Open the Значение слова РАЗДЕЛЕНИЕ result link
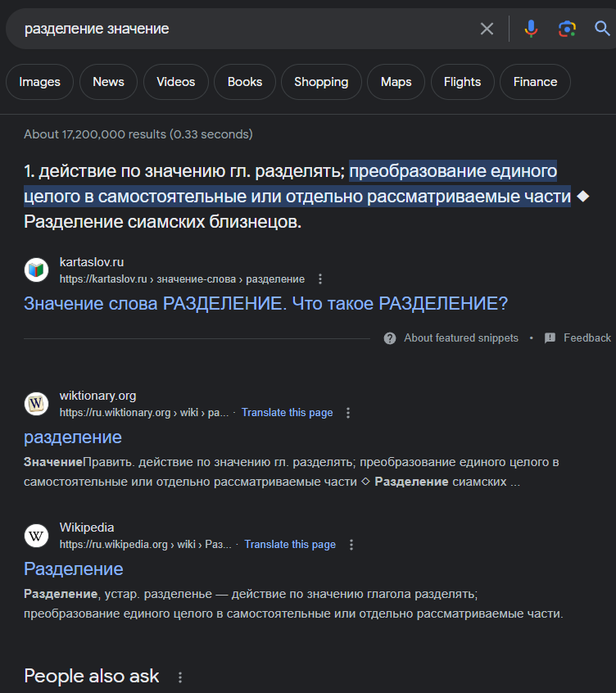This screenshot has height=693, width=616. tap(265, 304)
